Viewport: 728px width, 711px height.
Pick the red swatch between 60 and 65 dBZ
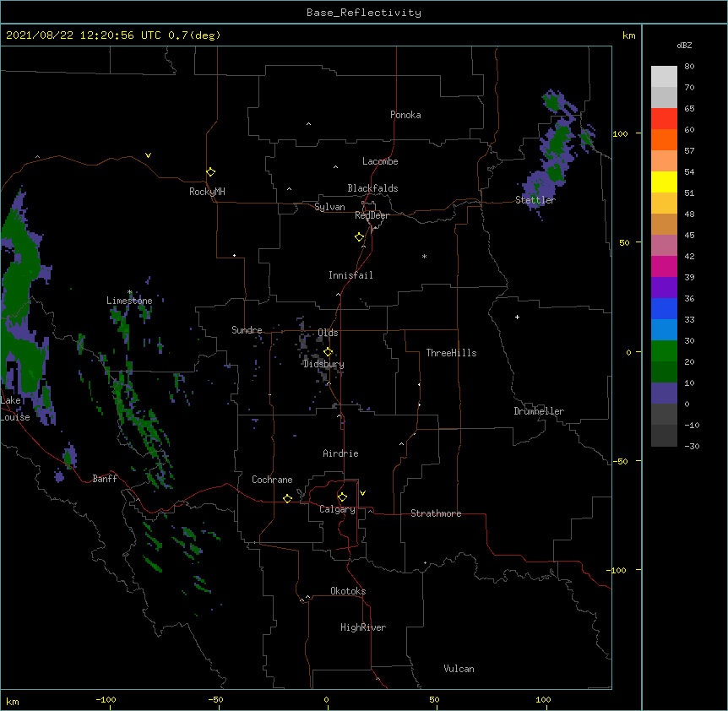(x=664, y=119)
